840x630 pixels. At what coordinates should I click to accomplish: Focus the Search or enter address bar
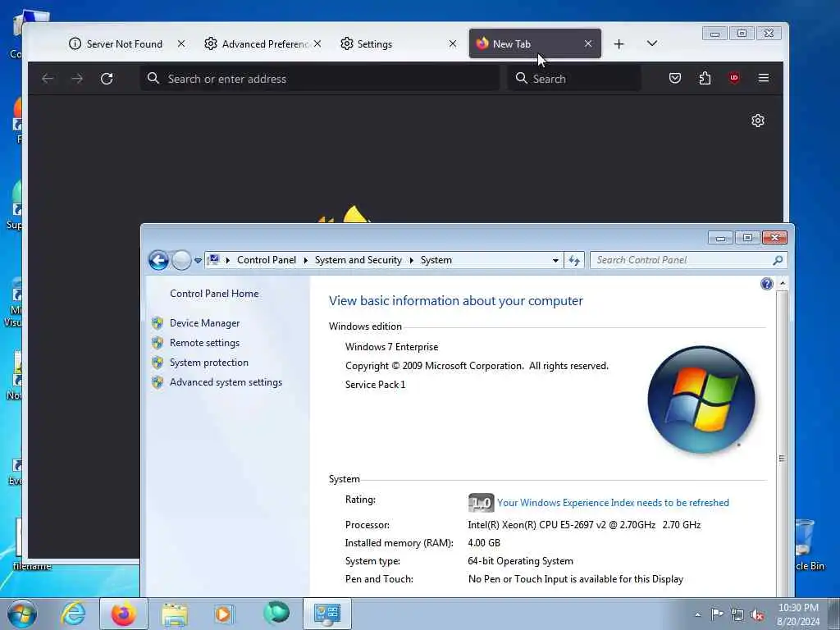320,79
